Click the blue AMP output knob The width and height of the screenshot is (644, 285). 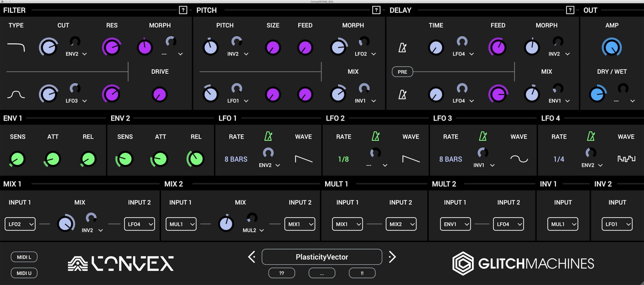click(x=612, y=47)
